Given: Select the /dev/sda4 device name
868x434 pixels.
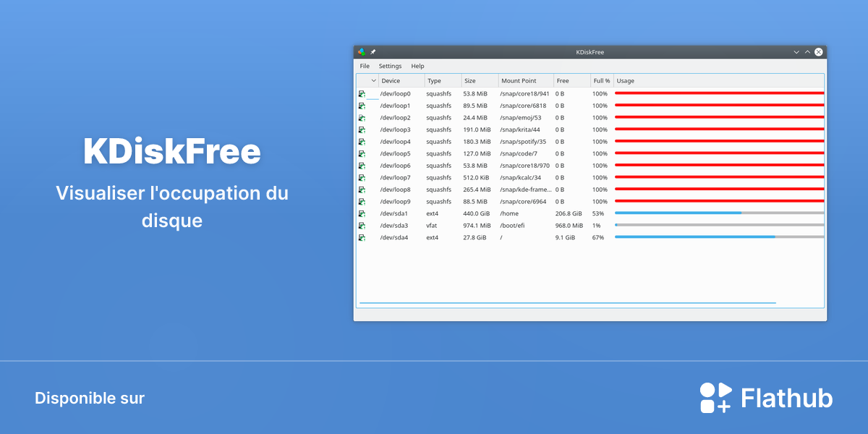Looking at the screenshot, I should point(394,237).
